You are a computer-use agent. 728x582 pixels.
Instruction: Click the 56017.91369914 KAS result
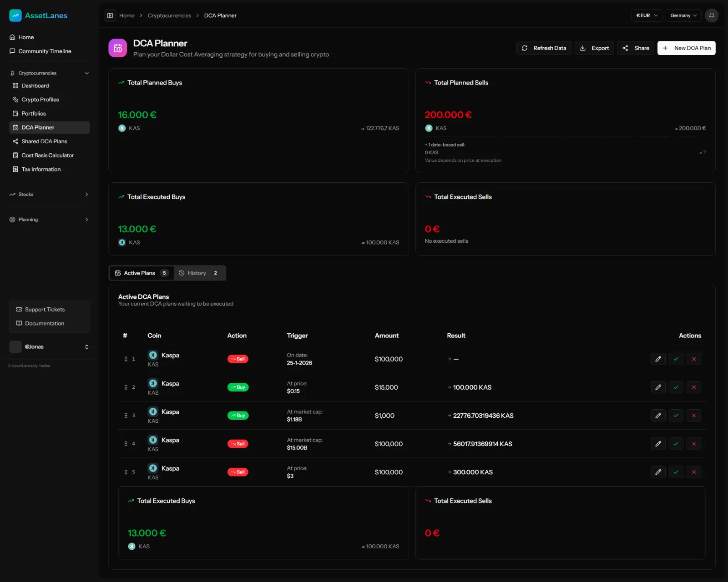(483, 444)
